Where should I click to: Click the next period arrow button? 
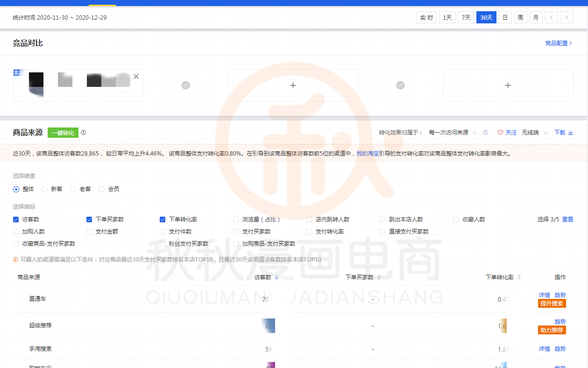(567, 18)
